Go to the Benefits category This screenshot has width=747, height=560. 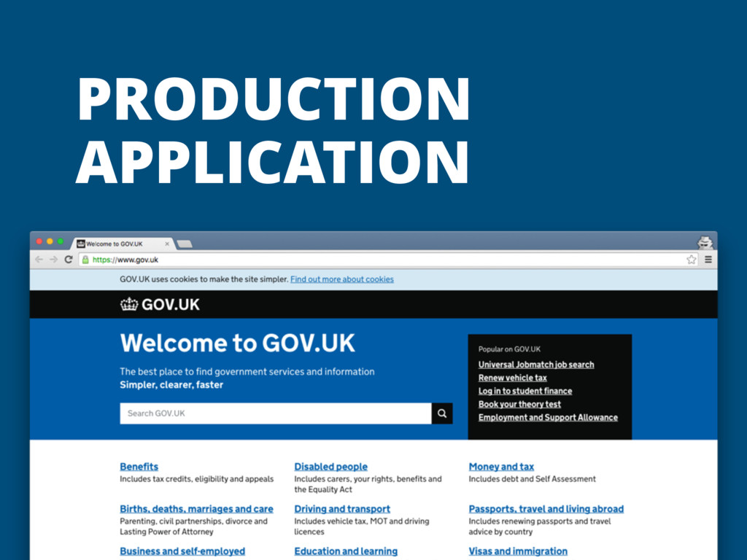pos(139,467)
